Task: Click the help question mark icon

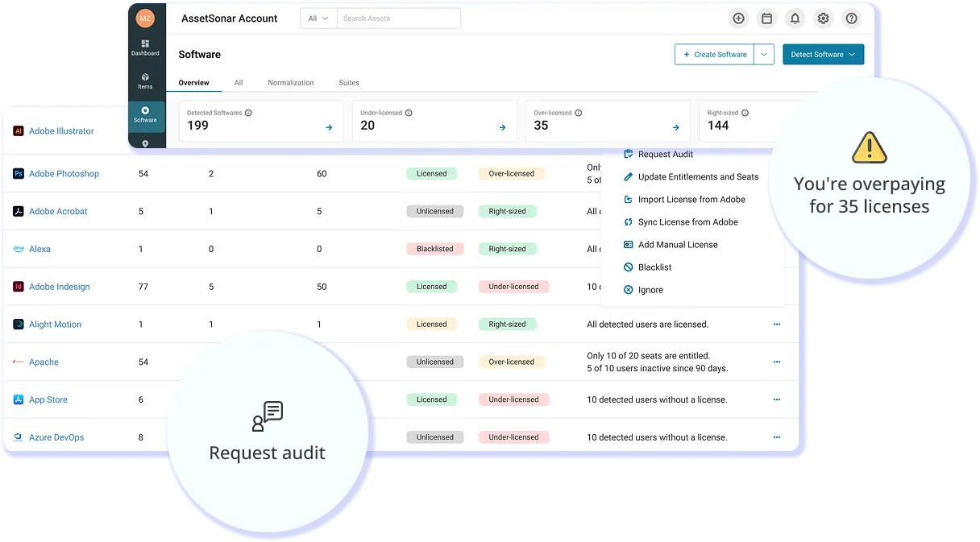Action: (x=851, y=18)
